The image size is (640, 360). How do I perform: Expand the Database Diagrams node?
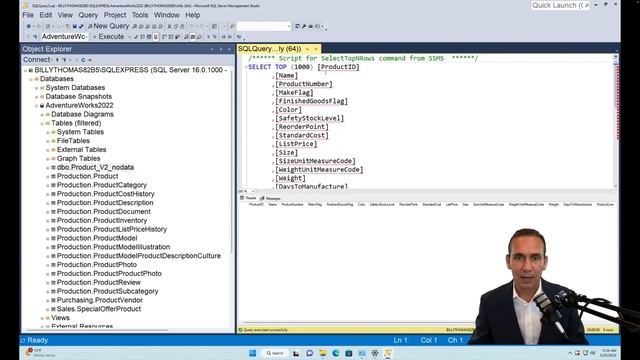42,115
